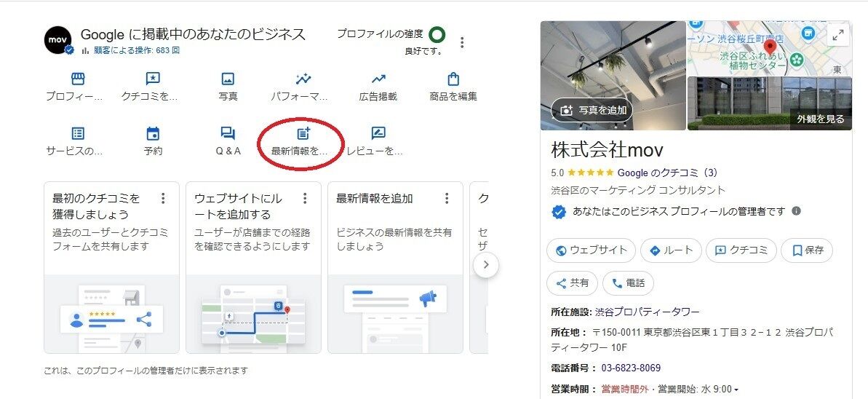
Task: Click the 所在地 address text
Action: pos(692,340)
